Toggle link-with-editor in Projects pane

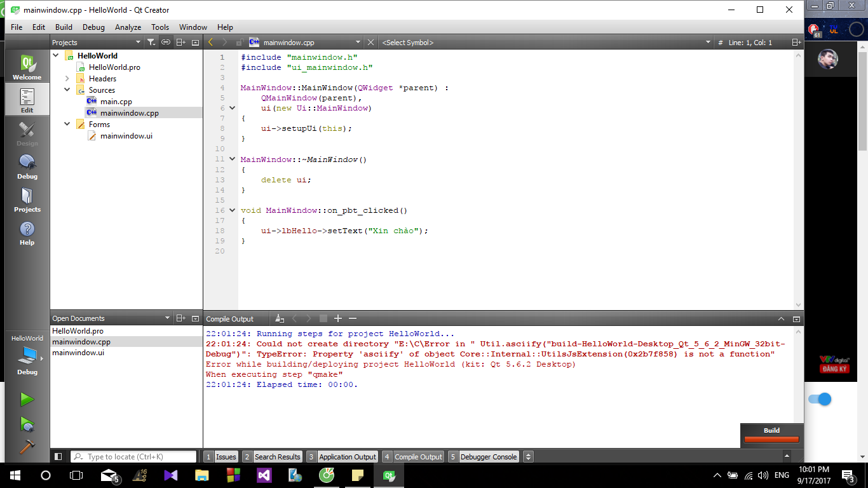pyautogui.click(x=166, y=43)
